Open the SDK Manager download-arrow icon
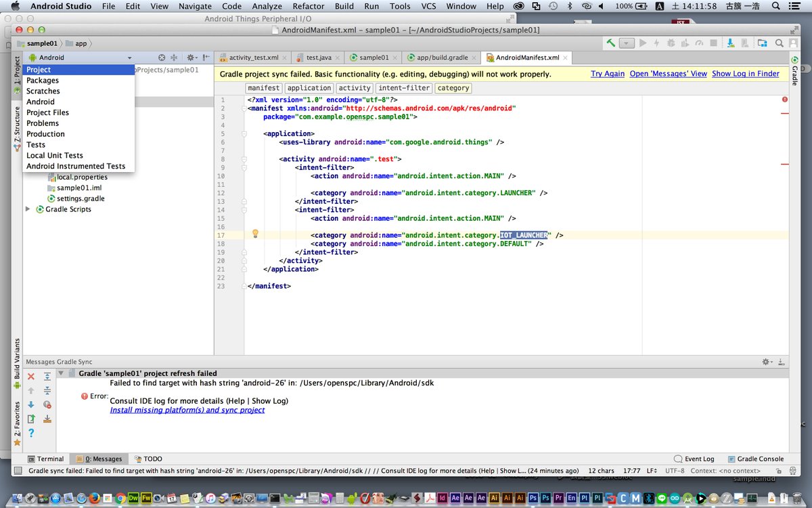812x508 pixels. click(x=730, y=43)
